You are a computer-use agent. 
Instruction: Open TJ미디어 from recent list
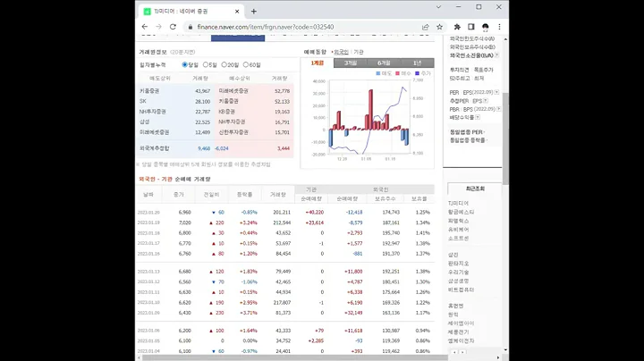458,203
